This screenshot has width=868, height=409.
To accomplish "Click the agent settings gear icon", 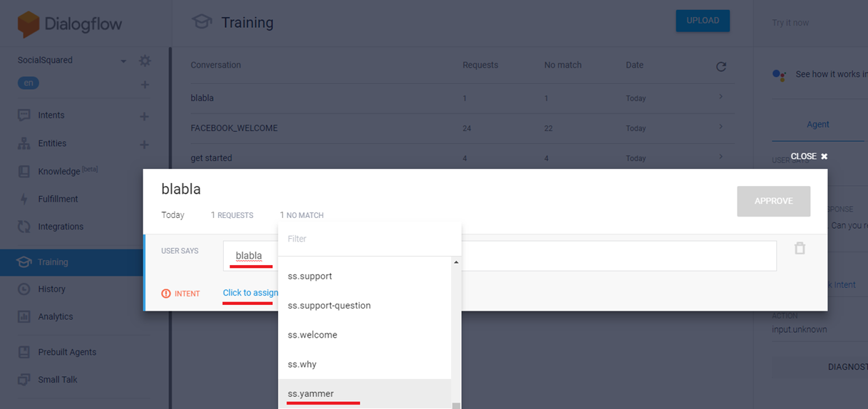I will coord(145,61).
